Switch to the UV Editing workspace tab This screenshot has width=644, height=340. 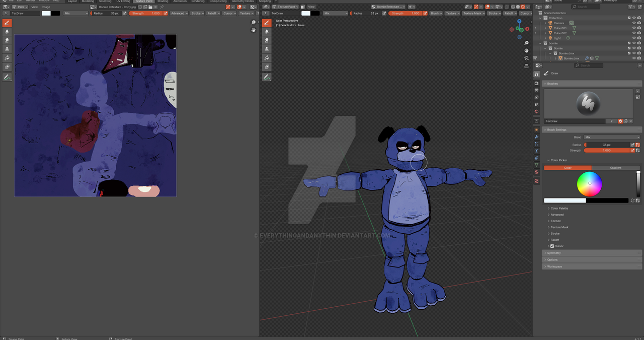click(123, 2)
